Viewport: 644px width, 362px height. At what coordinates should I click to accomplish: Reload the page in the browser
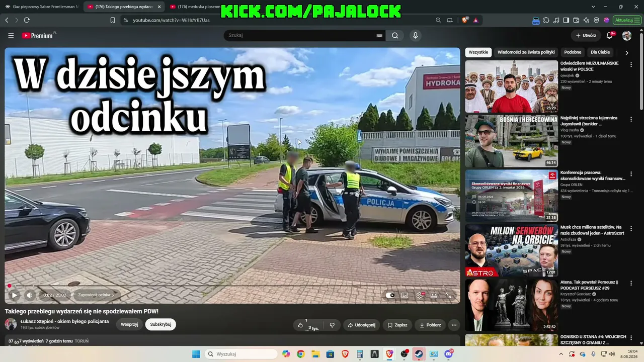27,20
